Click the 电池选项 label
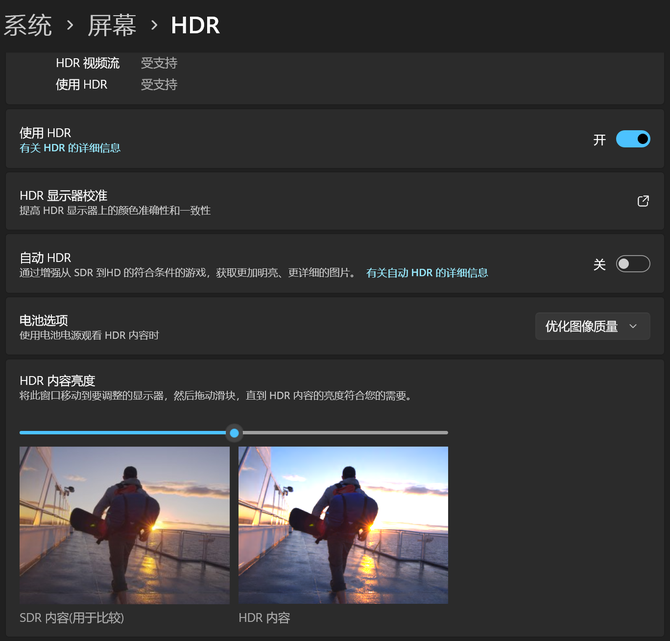 (44, 320)
